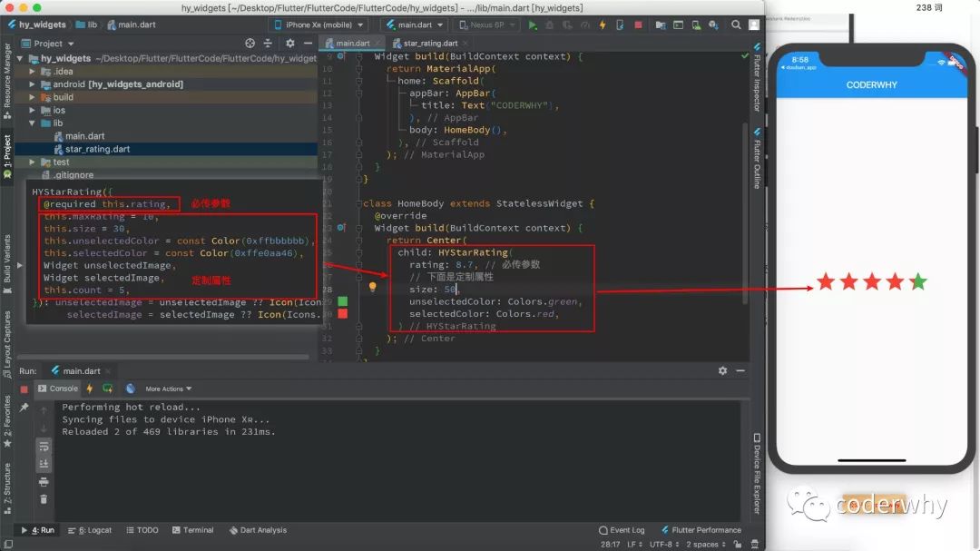The height and width of the screenshot is (551, 980).
Task: Toggle the Flutter Outline side panel
Action: pyautogui.click(x=757, y=159)
